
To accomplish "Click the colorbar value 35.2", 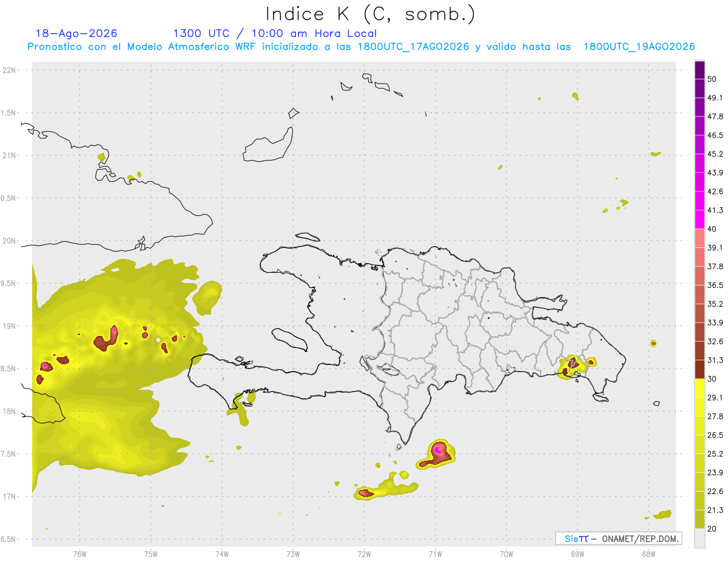I will pyautogui.click(x=715, y=304).
